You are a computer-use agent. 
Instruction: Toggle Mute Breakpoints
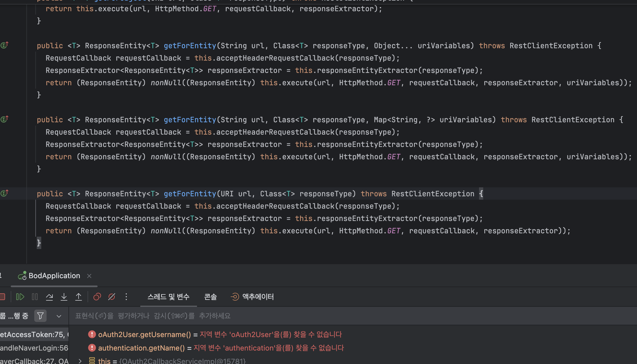[x=112, y=297]
